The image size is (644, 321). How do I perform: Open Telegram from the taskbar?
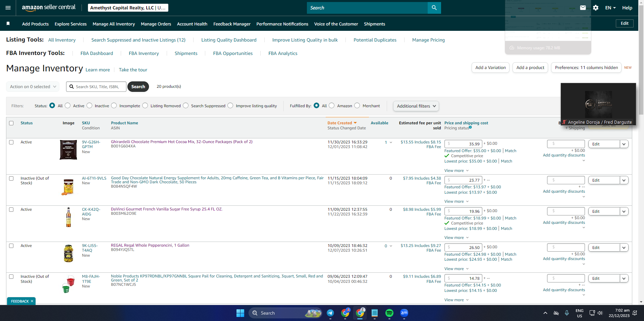tap(330, 313)
